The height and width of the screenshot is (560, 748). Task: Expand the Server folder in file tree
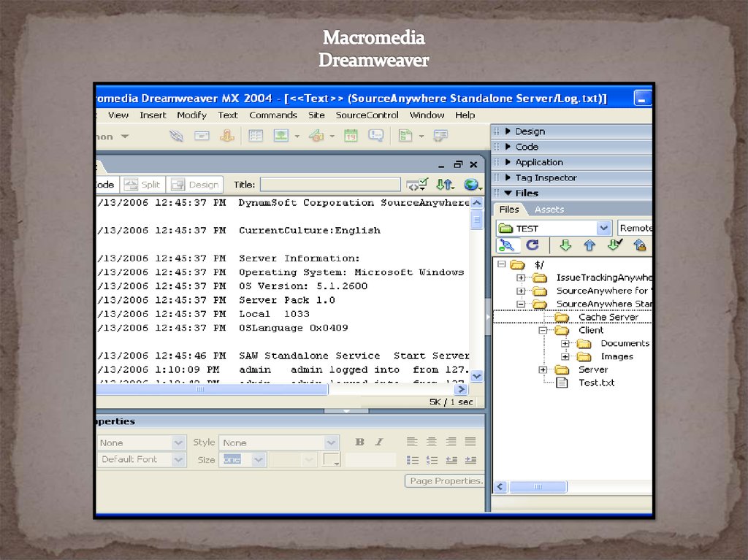[543, 369]
